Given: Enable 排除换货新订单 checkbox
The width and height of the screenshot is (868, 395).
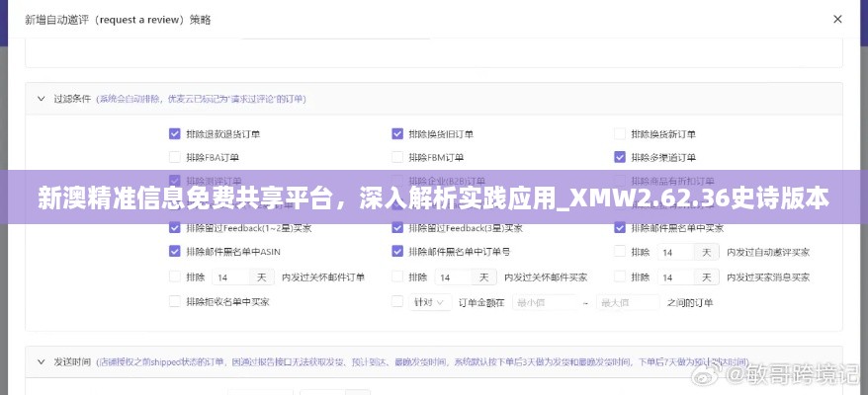Looking at the screenshot, I should (x=620, y=133).
